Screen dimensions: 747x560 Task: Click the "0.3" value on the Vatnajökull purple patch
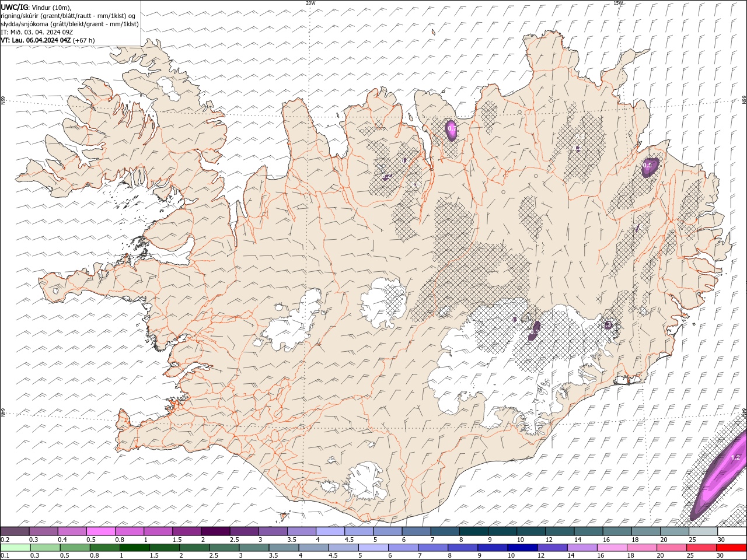tap(533, 332)
